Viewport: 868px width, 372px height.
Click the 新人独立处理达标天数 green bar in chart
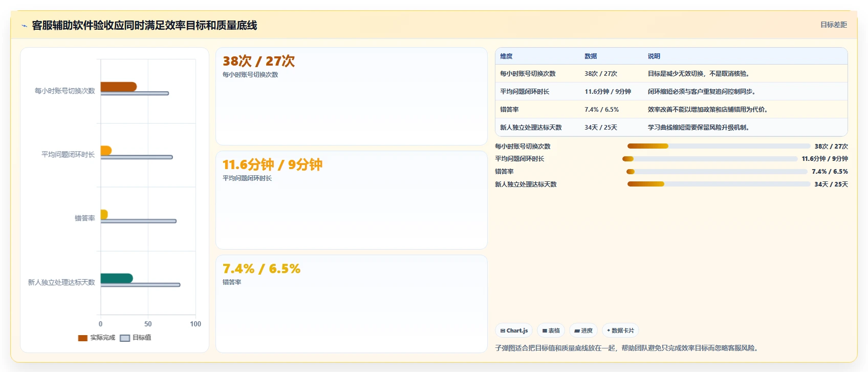[x=117, y=278]
